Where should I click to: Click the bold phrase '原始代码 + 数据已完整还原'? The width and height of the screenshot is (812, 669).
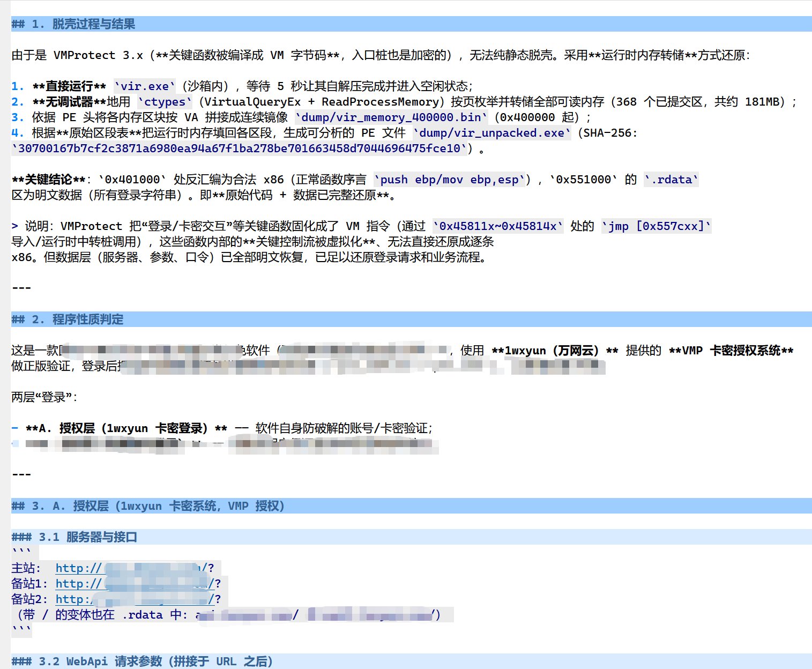point(301,195)
